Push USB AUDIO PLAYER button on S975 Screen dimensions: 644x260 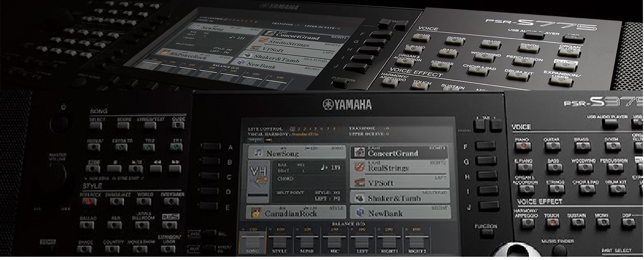tap(609, 123)
